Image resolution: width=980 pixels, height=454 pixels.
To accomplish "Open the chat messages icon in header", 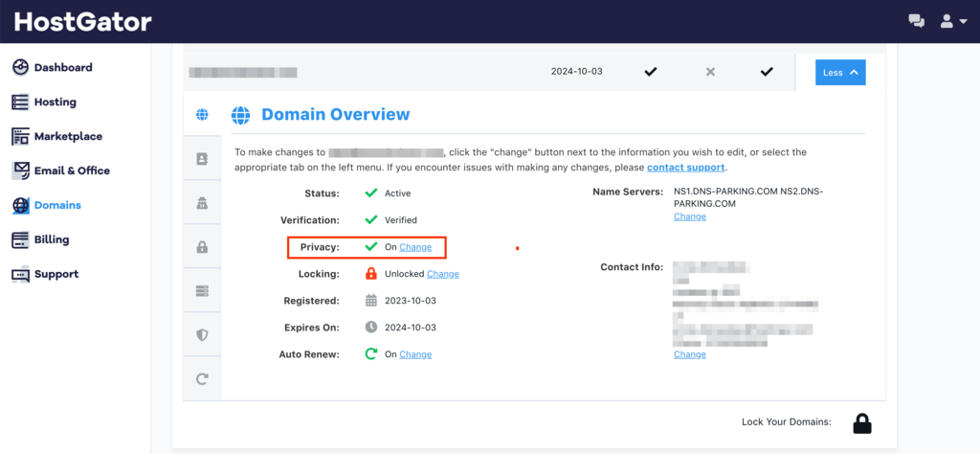I will pyautogui.click(x=916, y=21).
